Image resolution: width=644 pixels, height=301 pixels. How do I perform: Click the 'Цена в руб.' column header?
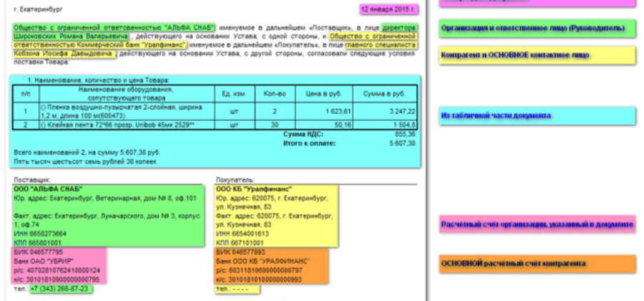pos(323,94)
